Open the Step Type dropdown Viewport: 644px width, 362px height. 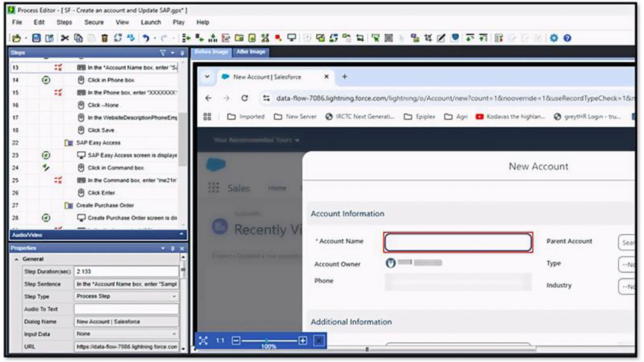[174, 296]
